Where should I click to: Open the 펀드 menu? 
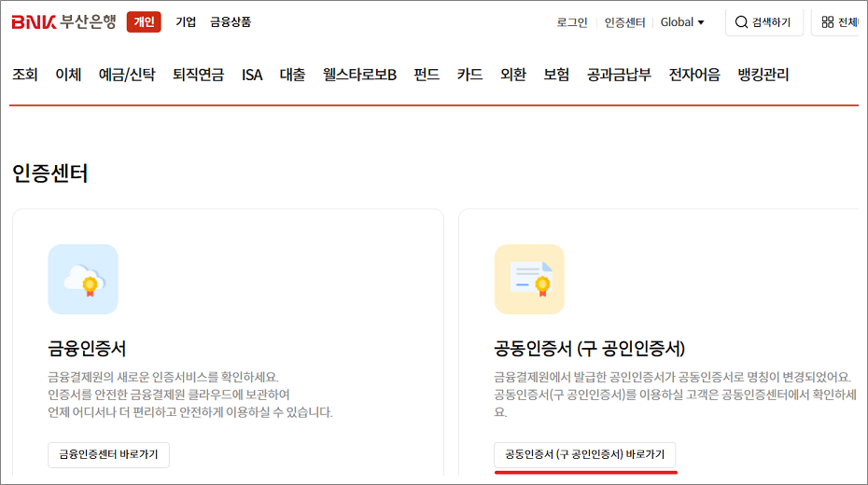(427, 74)
